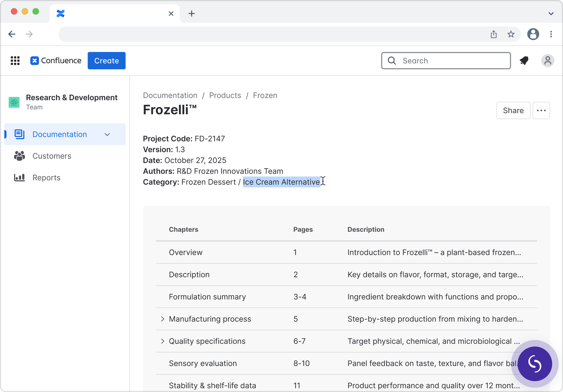This screenshot has width=563, height=392.
Task: Click the Confluence logo icon
Action: 34,61
